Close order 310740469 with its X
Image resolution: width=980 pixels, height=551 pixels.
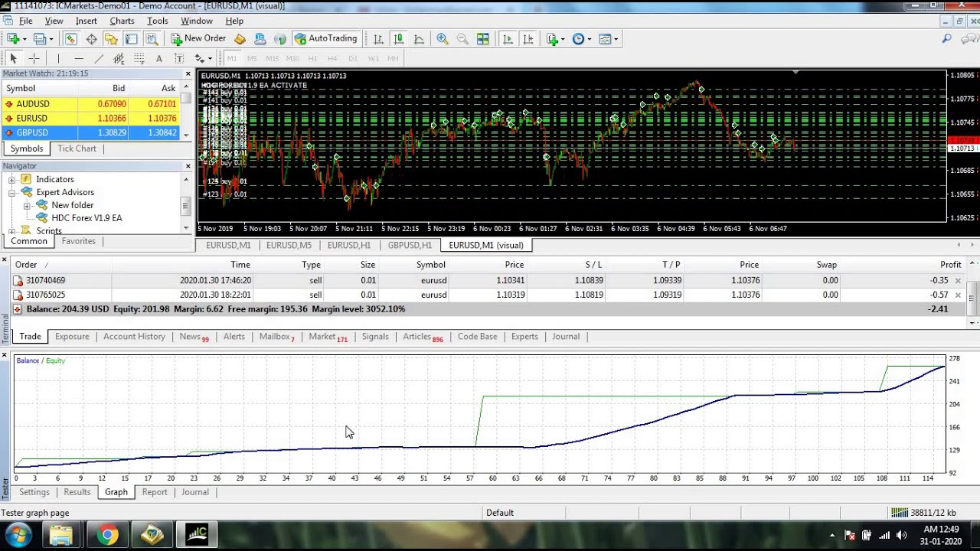(958, 281)
